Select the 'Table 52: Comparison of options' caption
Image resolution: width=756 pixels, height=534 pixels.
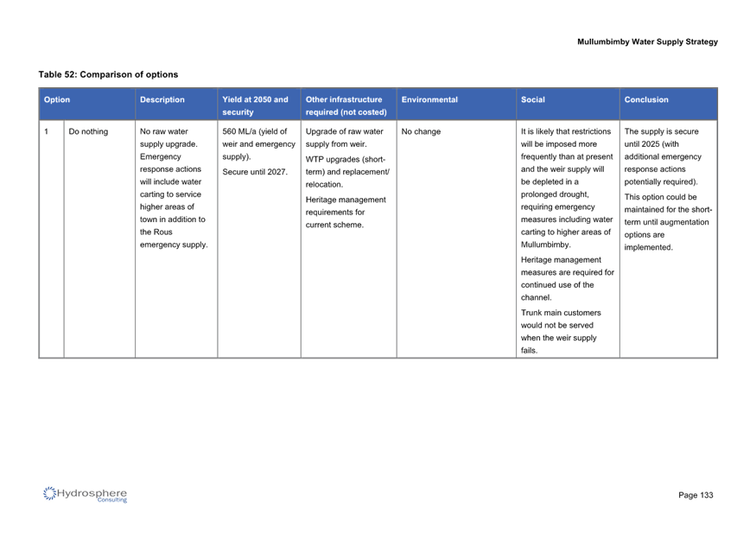pos(108,74)
